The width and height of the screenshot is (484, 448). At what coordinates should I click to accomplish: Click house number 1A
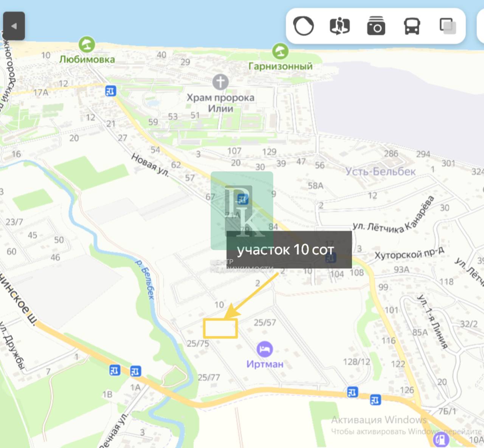(x=135, y=387)
